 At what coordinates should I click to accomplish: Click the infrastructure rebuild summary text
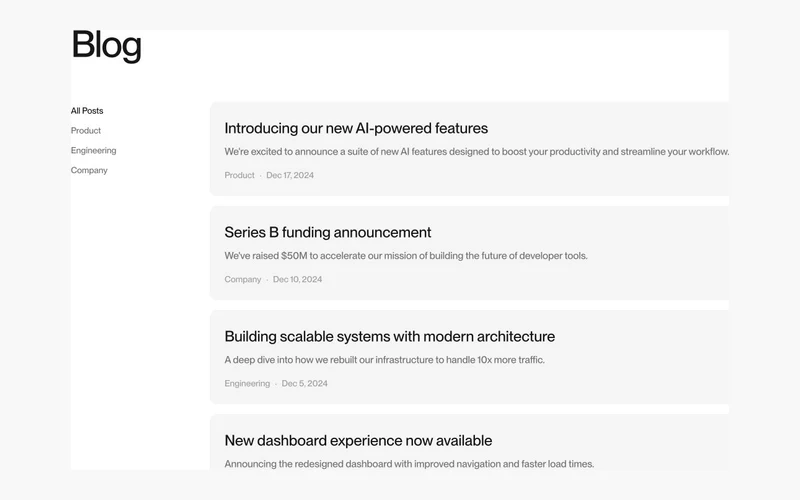[385, 360]
